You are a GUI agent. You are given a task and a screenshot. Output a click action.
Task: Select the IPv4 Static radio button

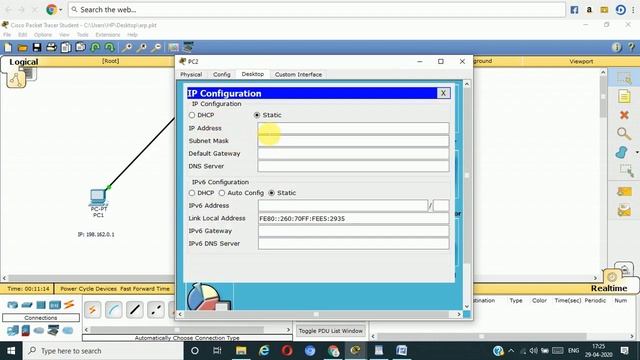coord(257,116)
